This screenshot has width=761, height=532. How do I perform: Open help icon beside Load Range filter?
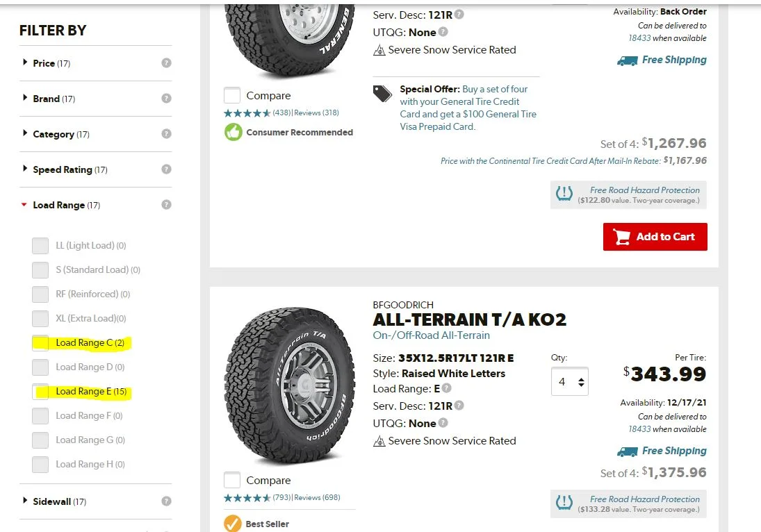(x=166, y=205)
